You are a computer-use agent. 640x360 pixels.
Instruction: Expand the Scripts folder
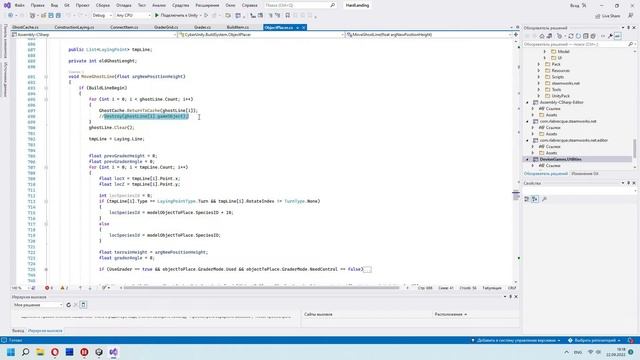539,77
